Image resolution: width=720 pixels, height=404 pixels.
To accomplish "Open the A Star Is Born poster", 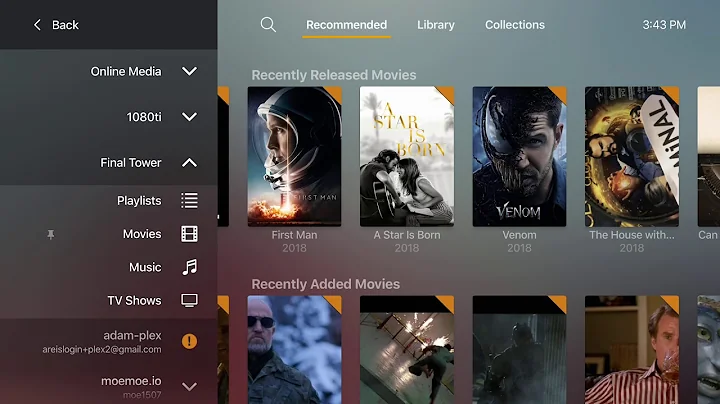I will tap(407, 157).
